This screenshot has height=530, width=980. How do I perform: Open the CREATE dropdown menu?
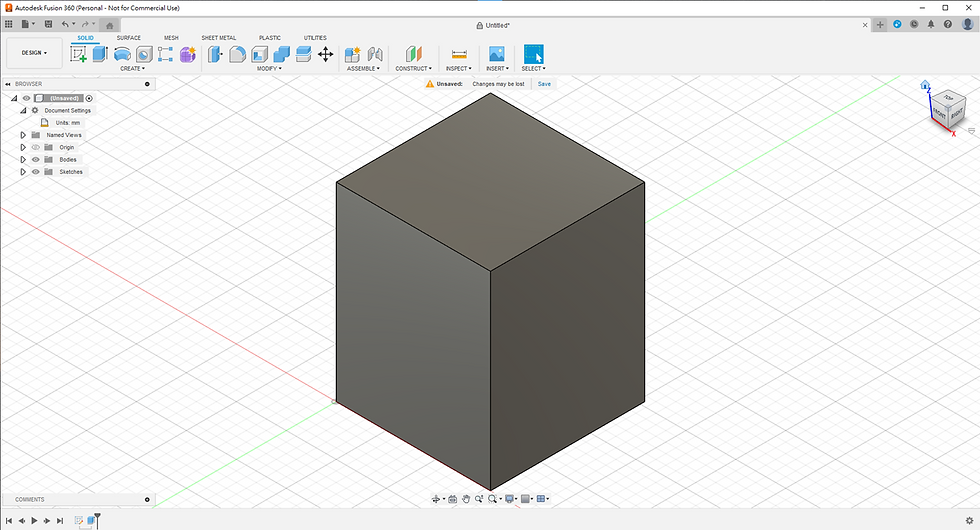point(132,69)
